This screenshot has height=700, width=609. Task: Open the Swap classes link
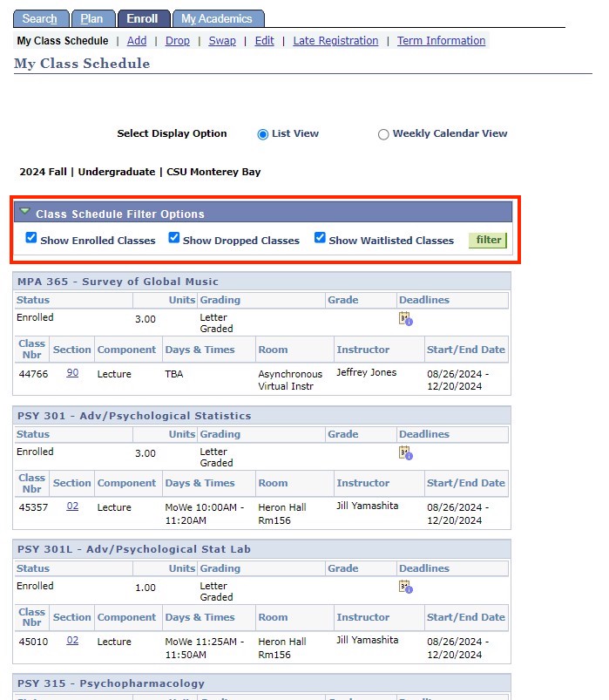pos(222,41)
